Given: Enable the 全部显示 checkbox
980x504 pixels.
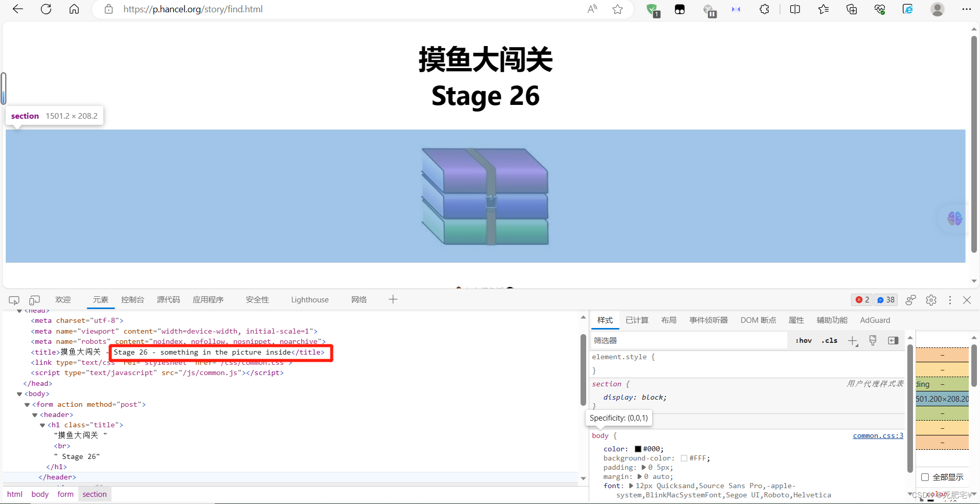Looking at the screenshot, I should click(925, 477).
